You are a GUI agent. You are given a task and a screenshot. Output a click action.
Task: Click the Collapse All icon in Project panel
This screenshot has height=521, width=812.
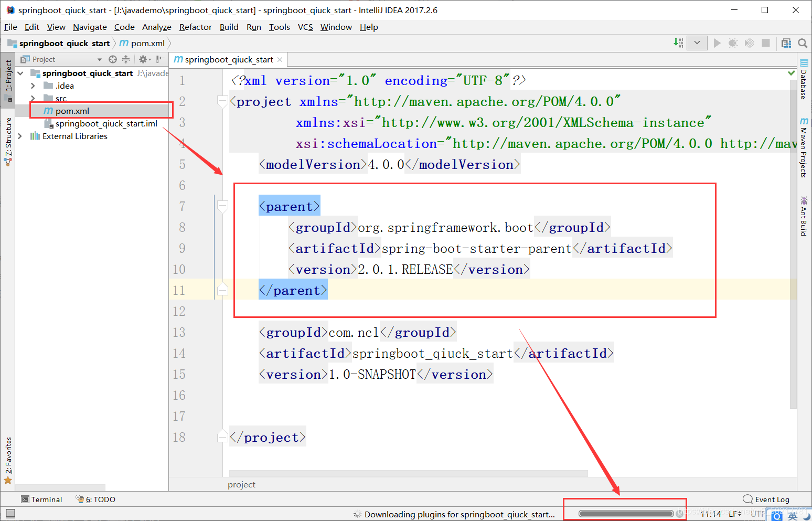126,59
